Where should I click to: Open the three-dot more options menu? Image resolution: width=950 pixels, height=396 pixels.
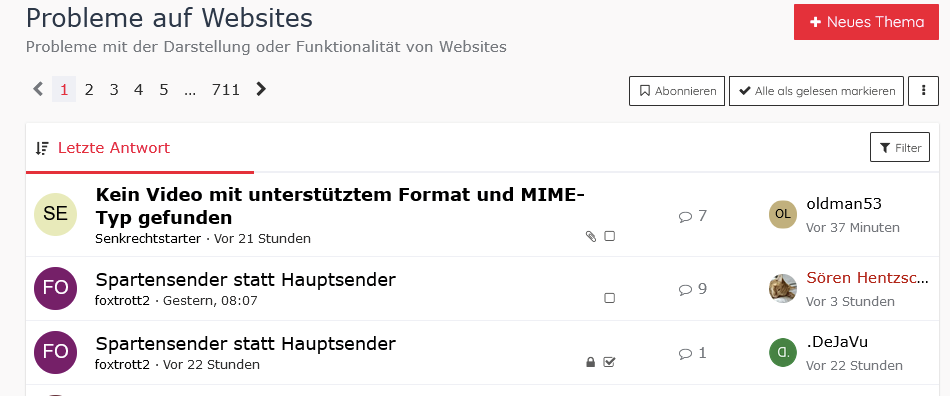[x=923, y=91]
